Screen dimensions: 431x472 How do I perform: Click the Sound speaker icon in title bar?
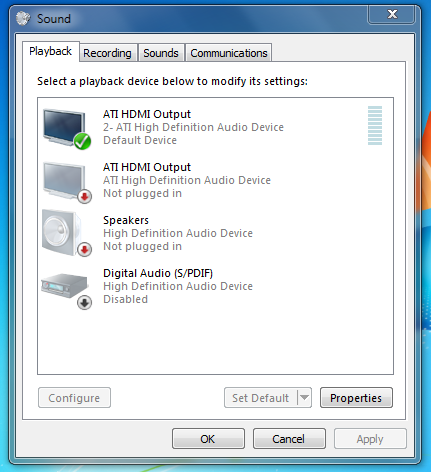[x=23, y=18]
